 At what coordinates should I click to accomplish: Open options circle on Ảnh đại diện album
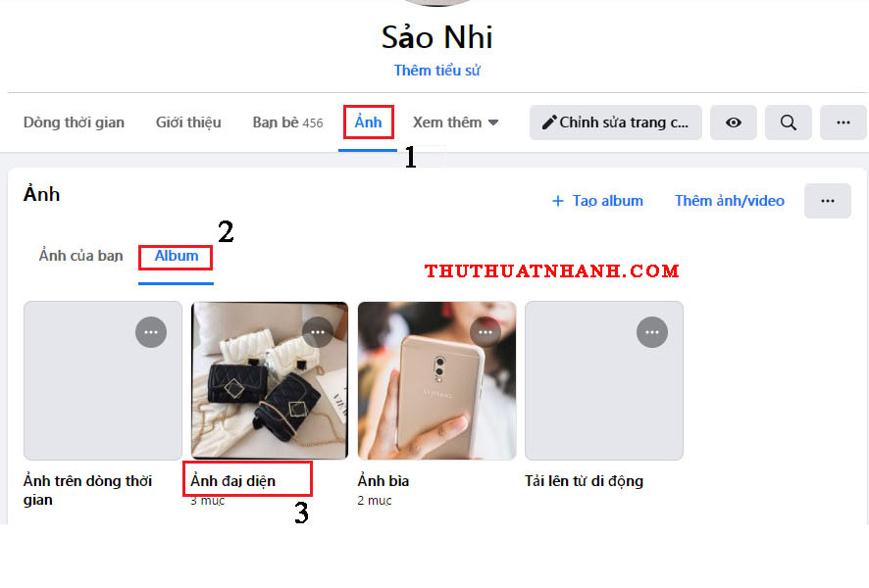click(x=318, y=332)
